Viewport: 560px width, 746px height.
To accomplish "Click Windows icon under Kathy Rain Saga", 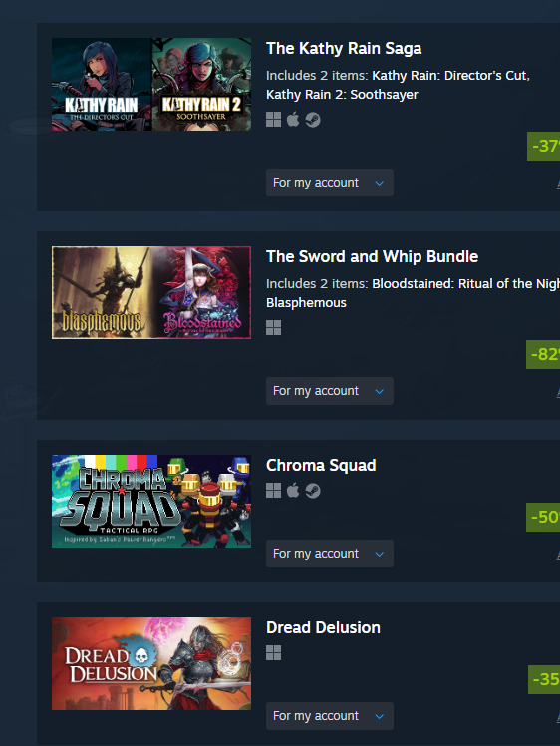I will click(x=273, y=120).
